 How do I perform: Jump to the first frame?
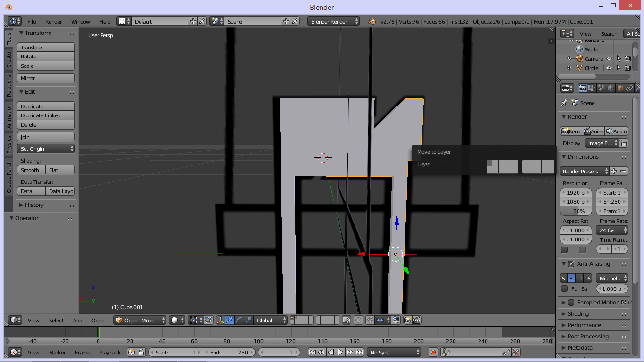tap(312, 352)
